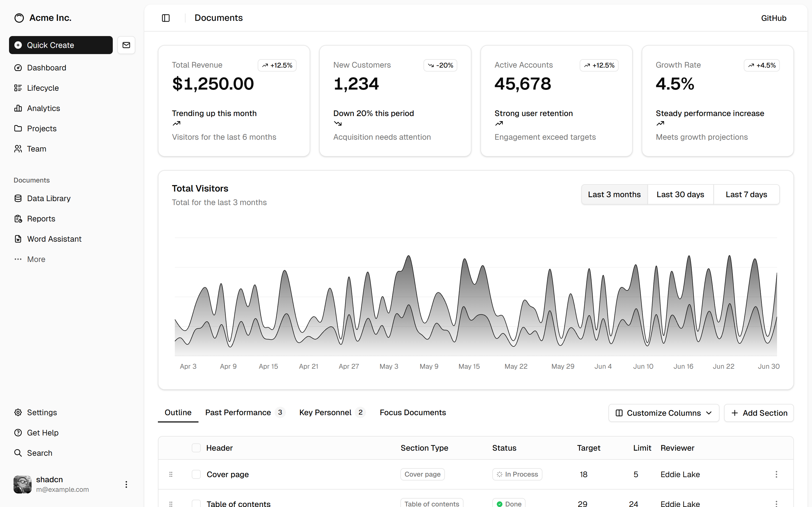
Task: Click the GitHub link in the header
Action: [773, 18]
